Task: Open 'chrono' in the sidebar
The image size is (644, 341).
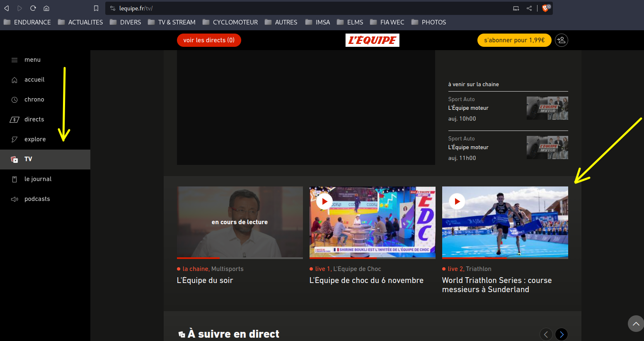Action: 45,99
